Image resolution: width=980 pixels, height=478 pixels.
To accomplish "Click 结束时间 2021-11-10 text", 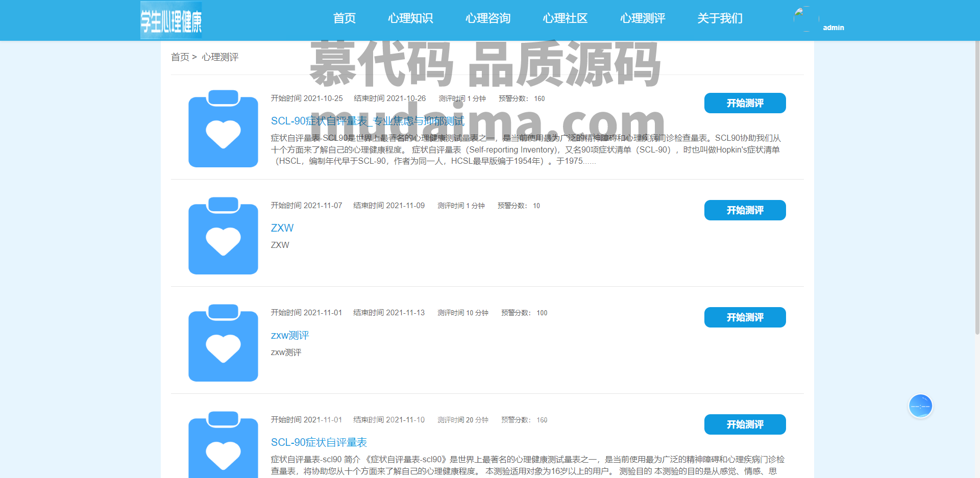I will tap(389, 420).
